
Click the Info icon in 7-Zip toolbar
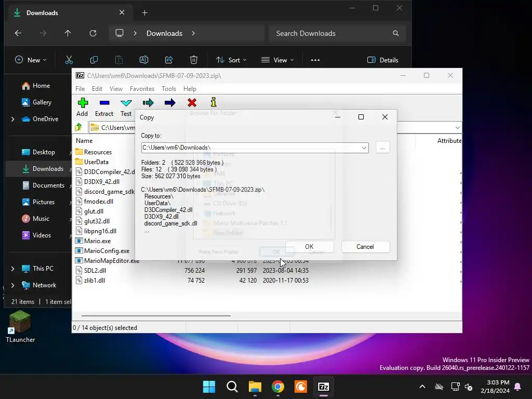pyautogui.click(x=214, y=102)
